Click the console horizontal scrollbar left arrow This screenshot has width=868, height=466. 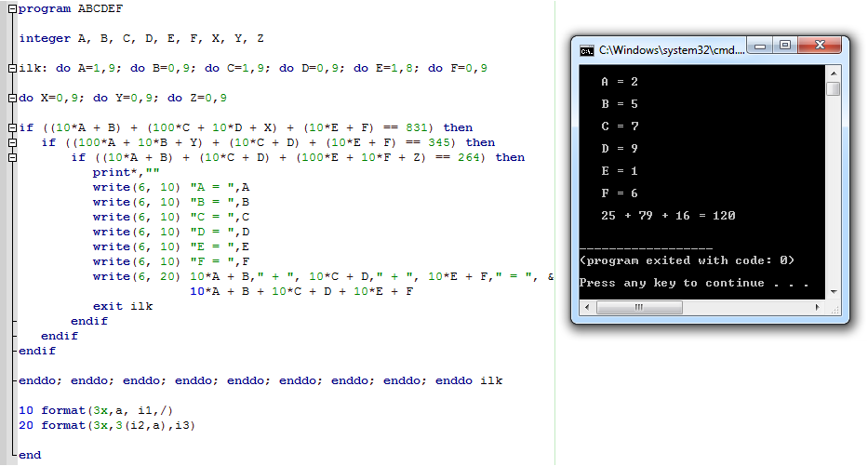click(x=587, y=307)
